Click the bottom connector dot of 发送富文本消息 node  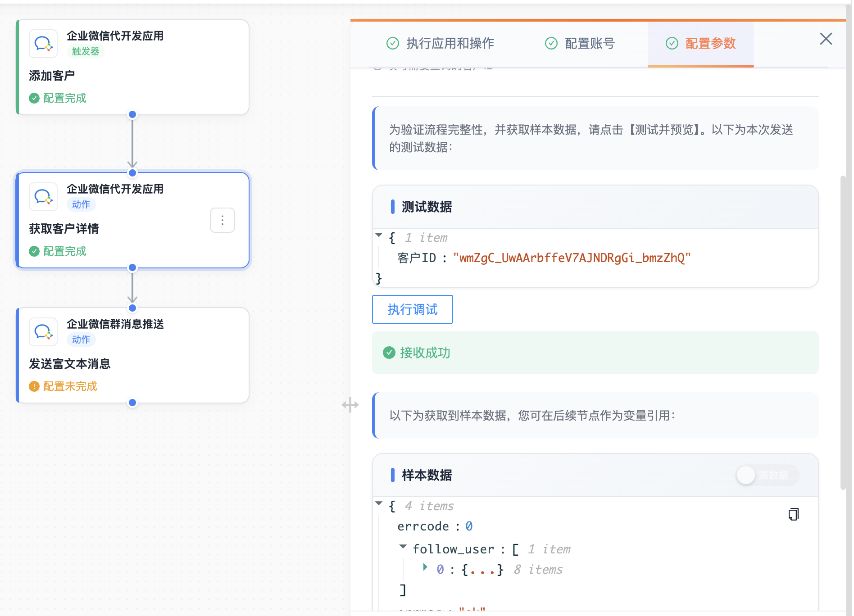[132, 403]
